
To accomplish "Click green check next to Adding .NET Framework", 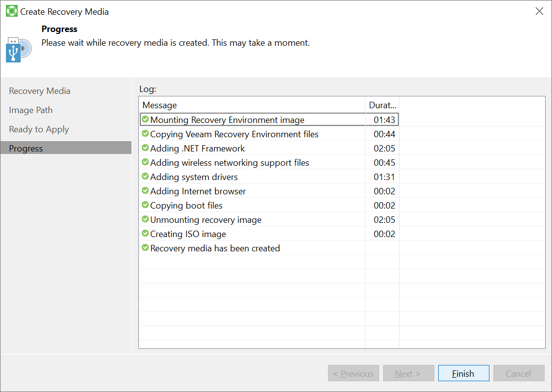I will [145, 148].
